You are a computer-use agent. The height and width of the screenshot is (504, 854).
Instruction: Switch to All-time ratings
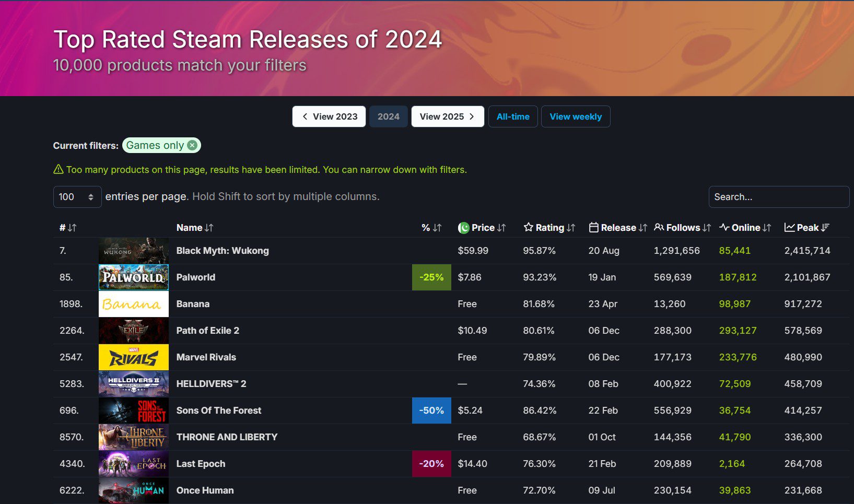click(513, 116)
